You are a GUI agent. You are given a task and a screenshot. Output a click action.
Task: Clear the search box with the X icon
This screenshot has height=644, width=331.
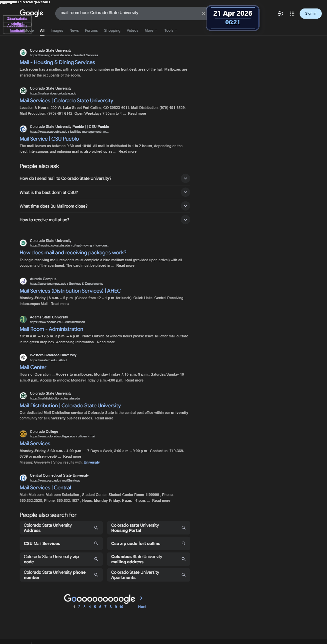pyautogui.click(x=203, y=13)
